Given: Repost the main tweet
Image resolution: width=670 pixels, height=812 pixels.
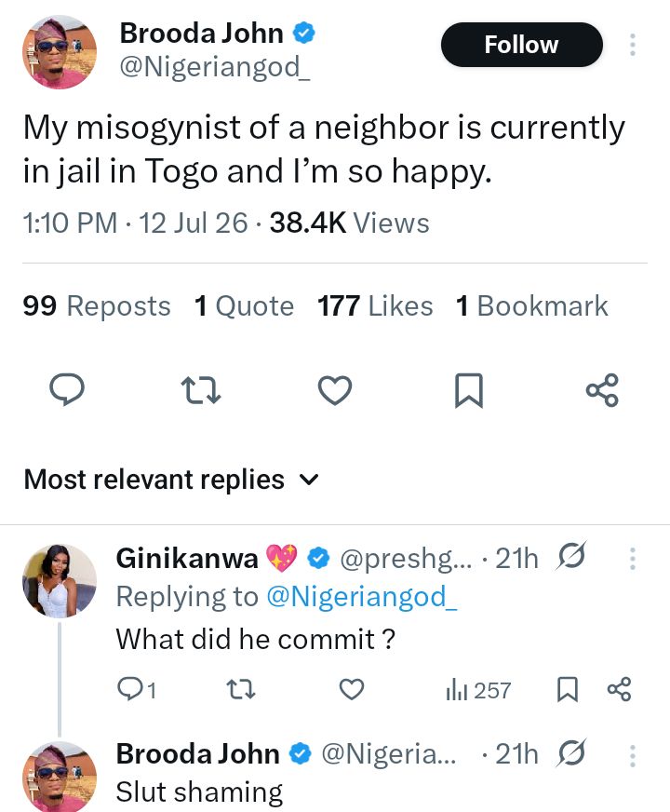Looking at the screenshot, I should click(x=201, y=390).
